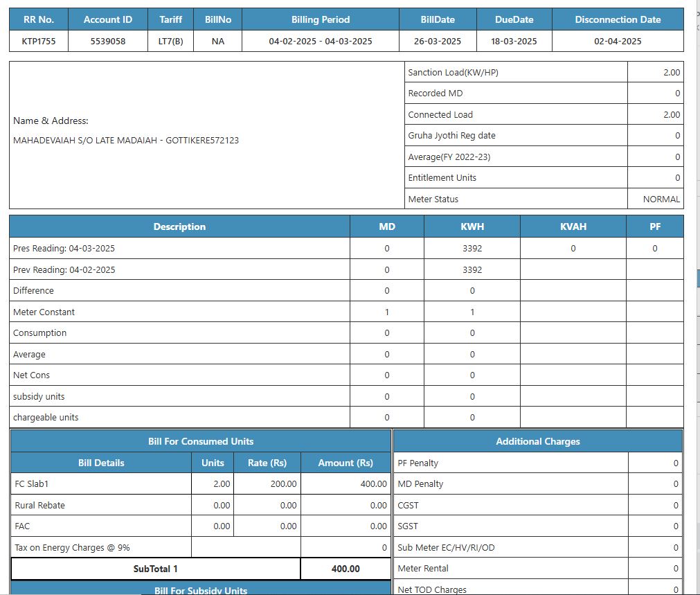Click the KWH 3392 in Prev Reading row

coord(472,270)
